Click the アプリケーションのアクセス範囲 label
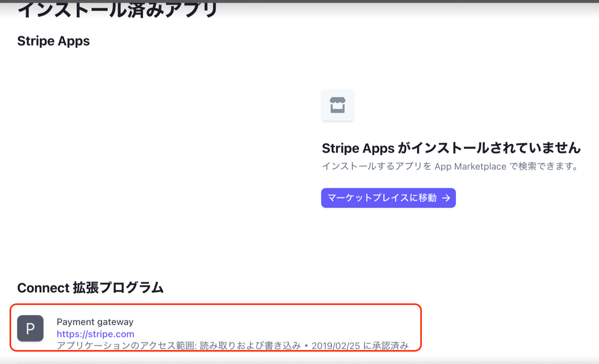Screen dimensions: 599x364 (x=127, y=346)
